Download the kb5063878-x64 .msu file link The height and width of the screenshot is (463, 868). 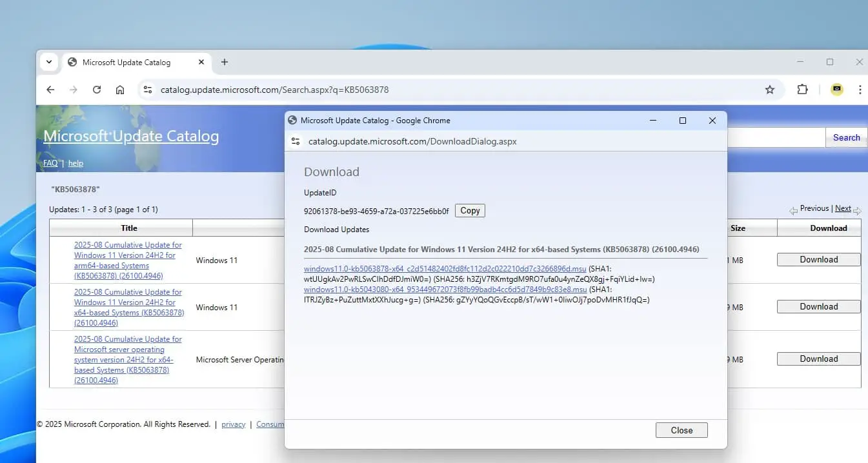click(x=445, y=269)
